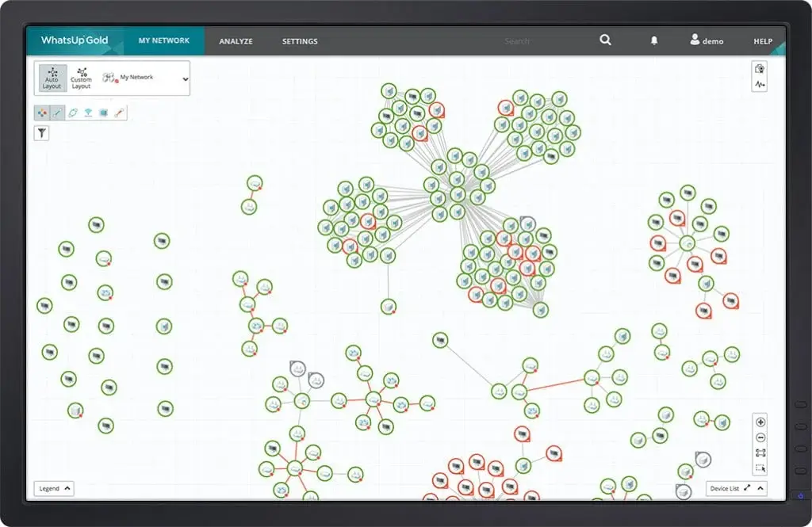This screenshot has width=812, height=527.
Task: Click the fit-to-screen icon on the map panel
Action: 760,454
